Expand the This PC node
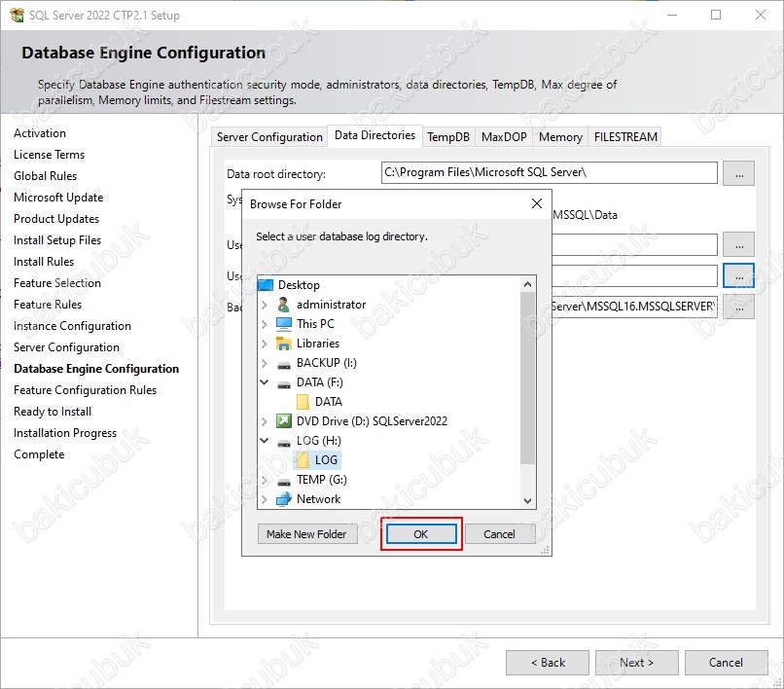This screenshot has width=784, height=689. point(265,324)
